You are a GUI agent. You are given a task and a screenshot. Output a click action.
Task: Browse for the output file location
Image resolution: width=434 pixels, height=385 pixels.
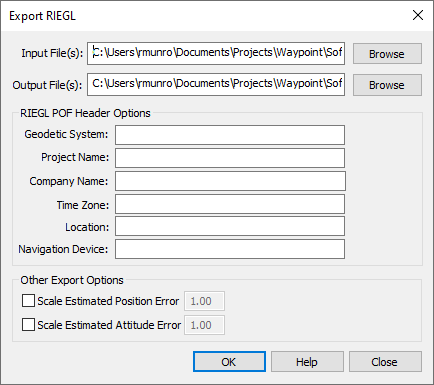(x=387, y=85)
